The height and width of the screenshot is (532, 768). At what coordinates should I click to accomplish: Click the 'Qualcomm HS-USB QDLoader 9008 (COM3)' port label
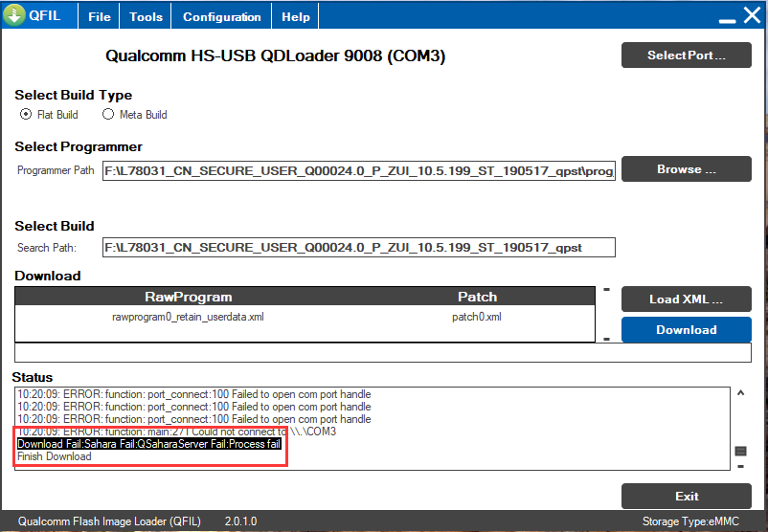coord(275,55)
